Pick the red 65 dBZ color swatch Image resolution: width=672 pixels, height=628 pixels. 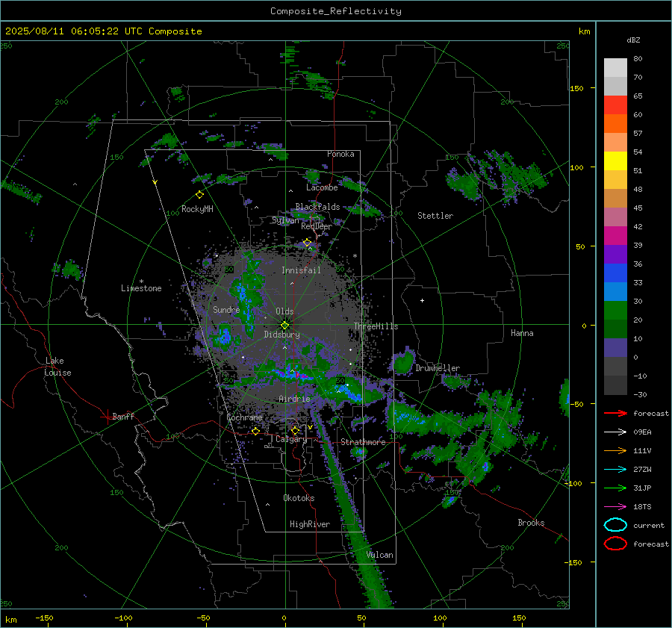[615, 105]
